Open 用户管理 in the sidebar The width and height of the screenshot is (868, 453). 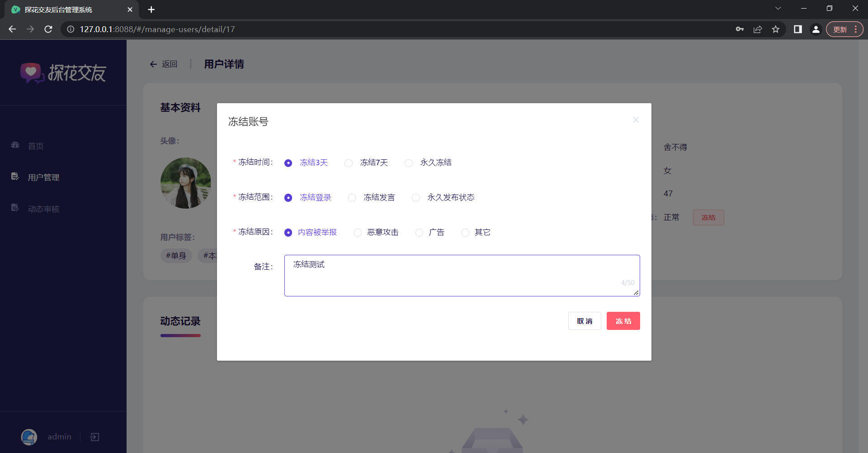43,177
